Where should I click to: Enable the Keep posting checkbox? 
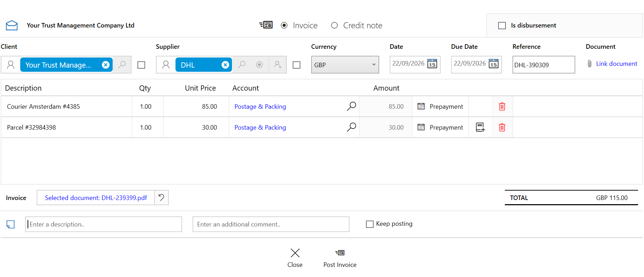(370, 224)
